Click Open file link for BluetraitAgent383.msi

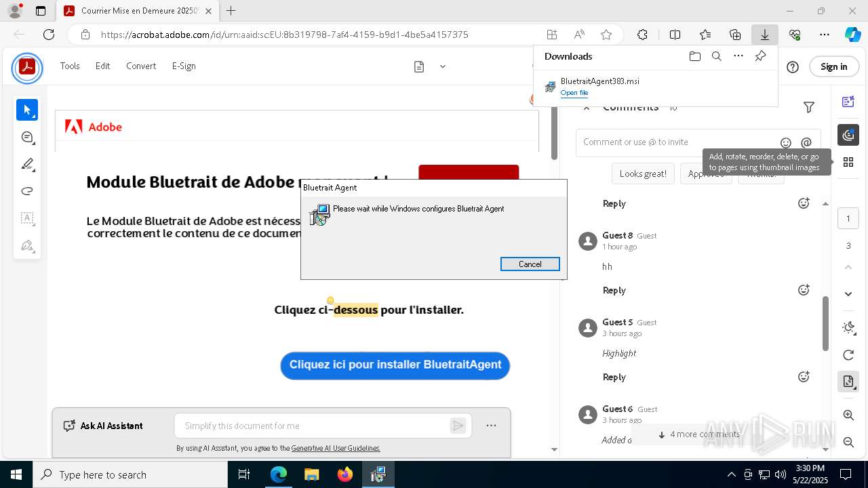574,93
